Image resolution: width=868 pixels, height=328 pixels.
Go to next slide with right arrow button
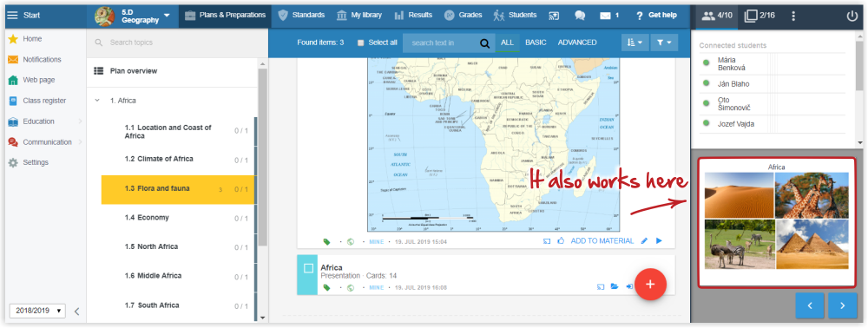(x=843, y=305)
